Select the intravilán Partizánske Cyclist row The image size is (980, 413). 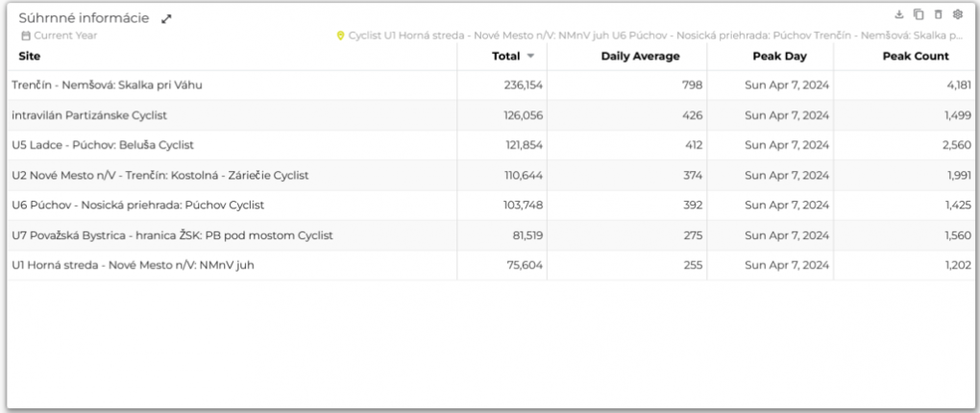point(490,115)
